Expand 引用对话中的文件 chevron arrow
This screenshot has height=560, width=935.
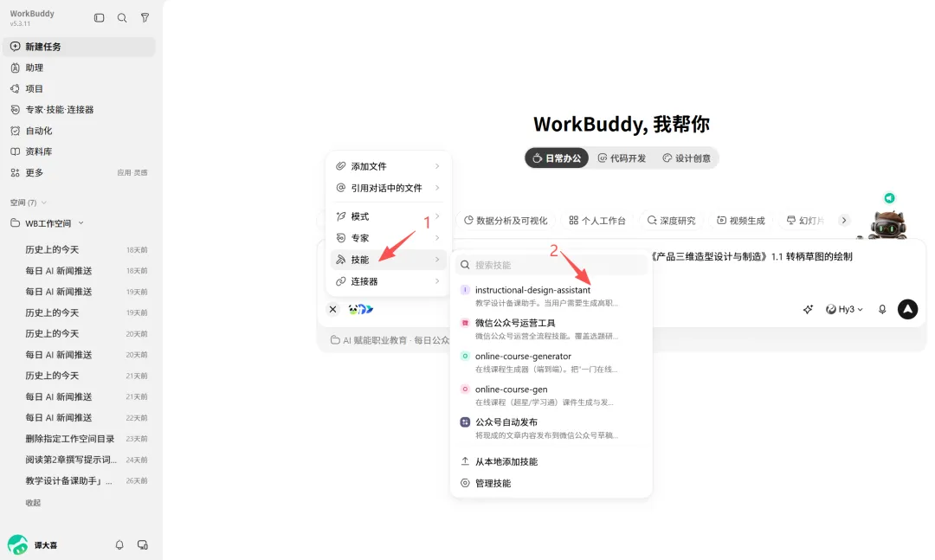pos(437,188)
